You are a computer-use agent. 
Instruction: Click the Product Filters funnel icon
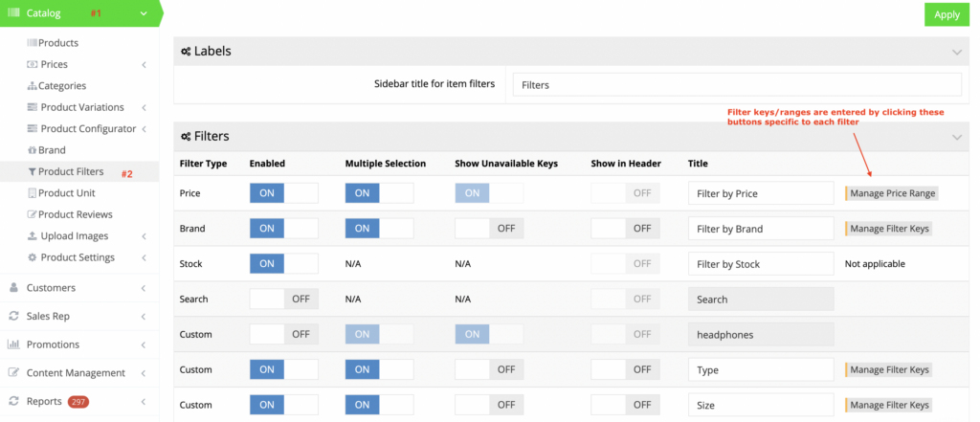[x=32, y=172]
